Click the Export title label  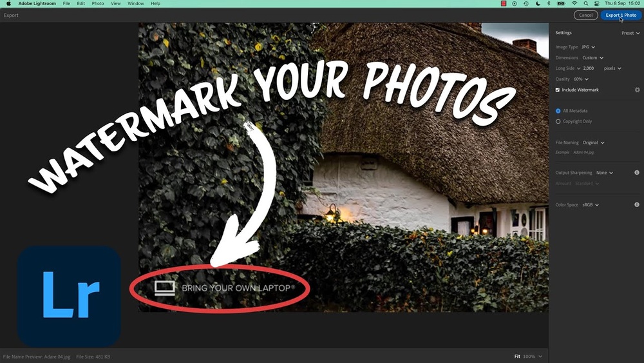point(11,15)
